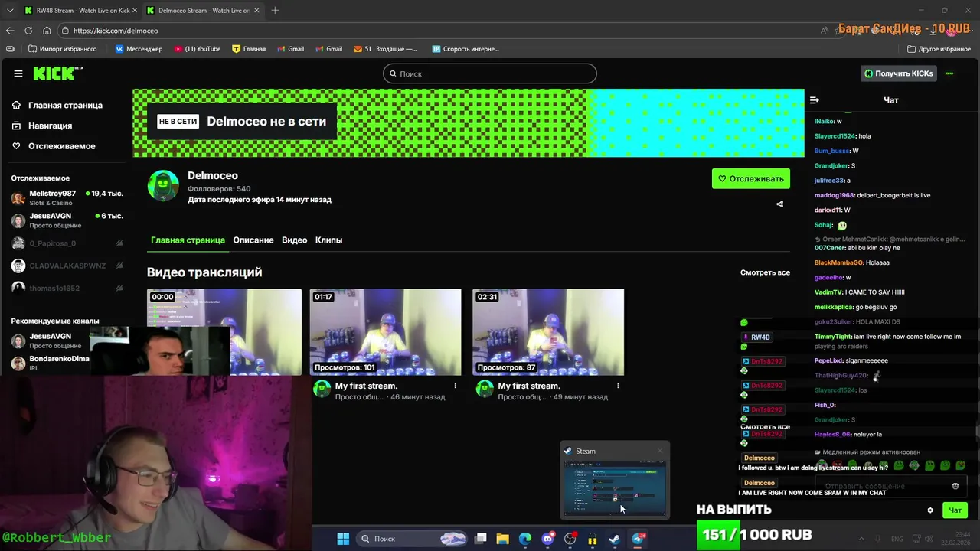Open the Описание tab
This screenshot has width=980, height=551.
(x=253, y=240)
